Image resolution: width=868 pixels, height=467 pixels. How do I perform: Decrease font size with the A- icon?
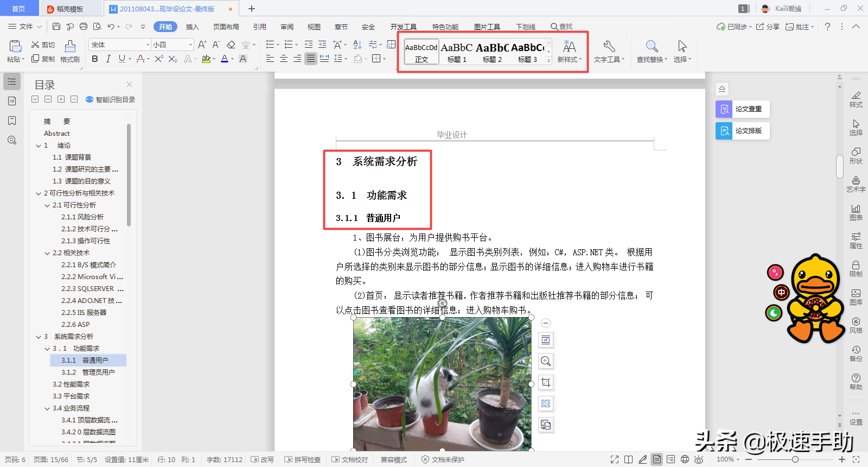pyautogui.click(x=216, y=45)
